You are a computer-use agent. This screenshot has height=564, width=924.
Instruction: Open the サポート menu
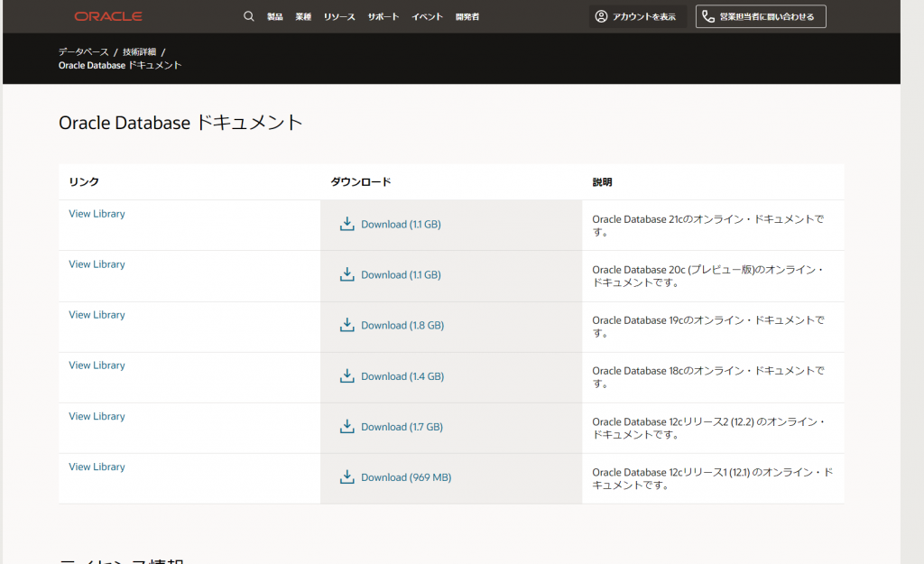[x=383, y=17]
